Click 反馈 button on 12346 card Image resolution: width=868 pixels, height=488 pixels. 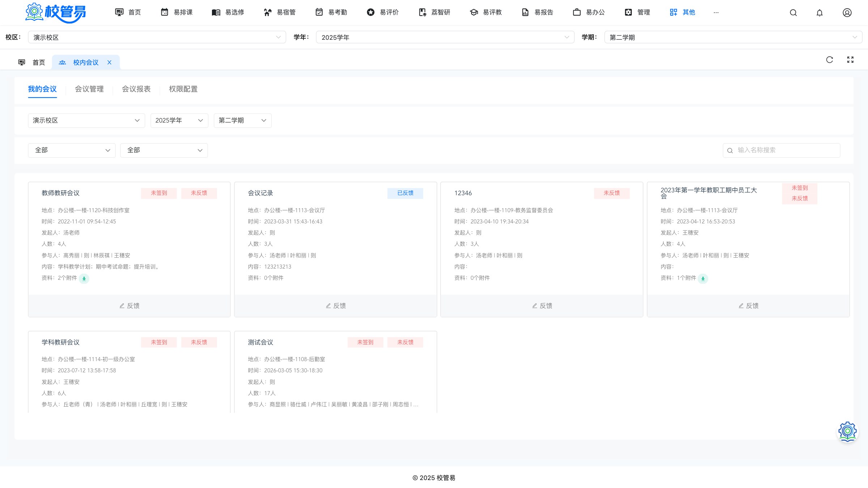[x=542, y=306]
